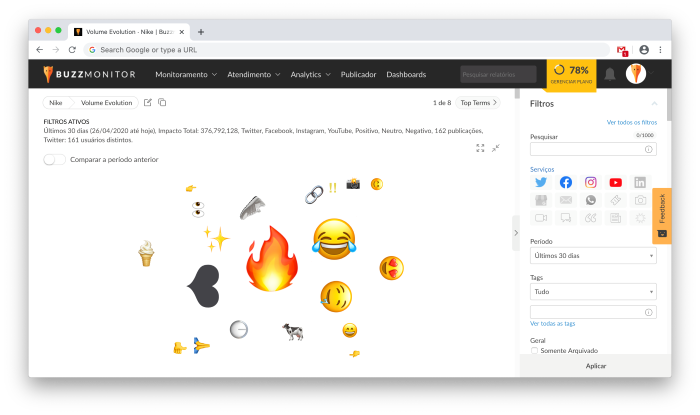This screenshot has height=415, width=700.
Task: Select the Facebook service filter icon
Action: (566, 182)
